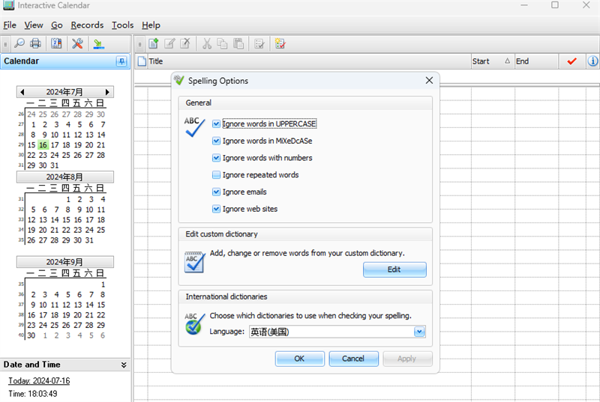The height and width of the screenshot is (402, 600).
Task: Click the new record icon
Action: [x=154, y=43]
